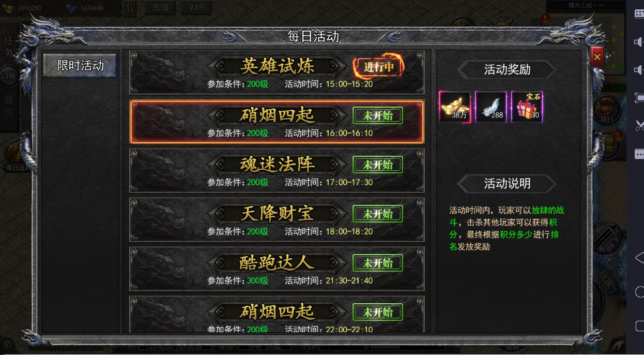Viewport: 644px width, 355px height.
Task: Click the 进行中 button for 英雄试炼
Action: (378, 67)
